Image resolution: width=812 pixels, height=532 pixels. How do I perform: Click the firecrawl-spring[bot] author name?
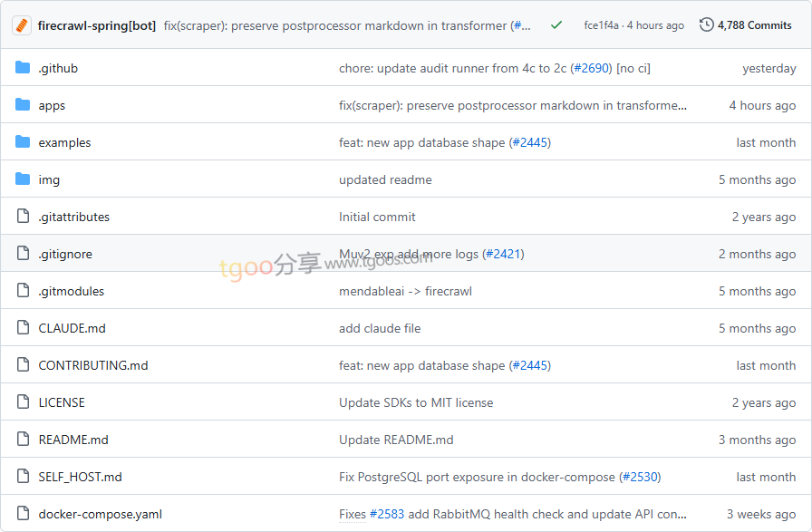(97, 25)
